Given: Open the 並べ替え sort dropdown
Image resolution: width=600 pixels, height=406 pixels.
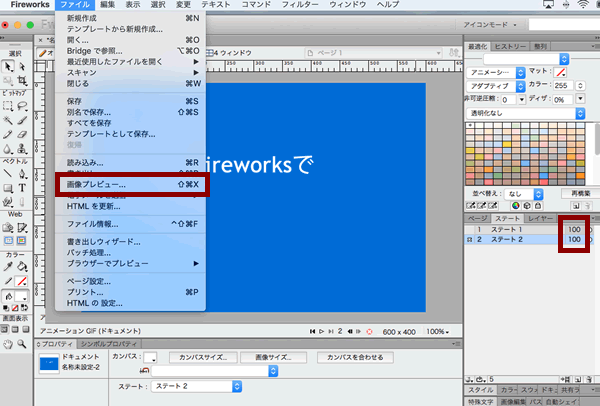Looking at the screenshot, I should pyautogui.click(x=523, y=194).
